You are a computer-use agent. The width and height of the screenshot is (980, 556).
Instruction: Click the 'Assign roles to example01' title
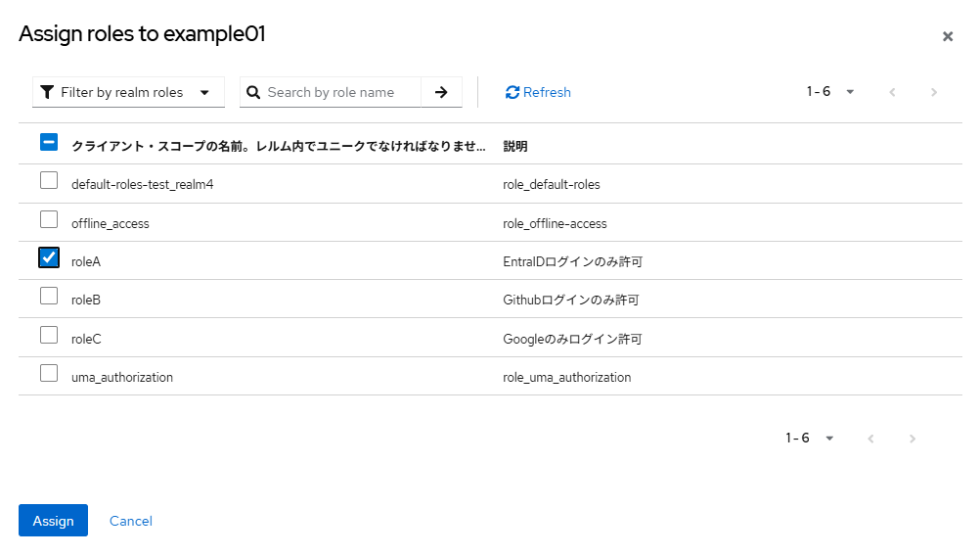pos(143,34)
